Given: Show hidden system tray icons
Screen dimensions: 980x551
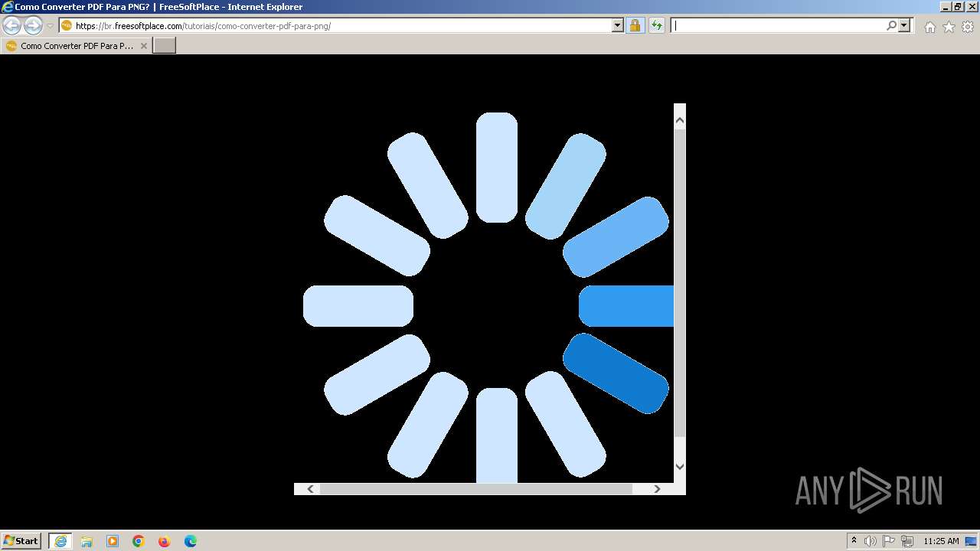Looking at the screenshot, I should [x=854, y=541].
